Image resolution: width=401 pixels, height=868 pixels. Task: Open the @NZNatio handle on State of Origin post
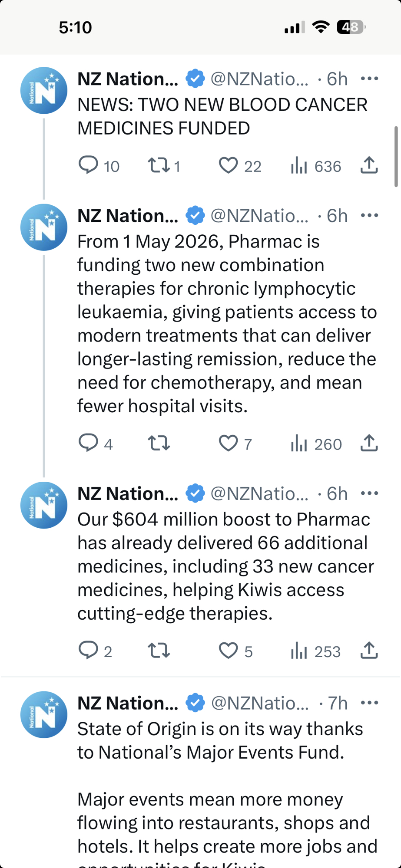click(x=259, y=703)
